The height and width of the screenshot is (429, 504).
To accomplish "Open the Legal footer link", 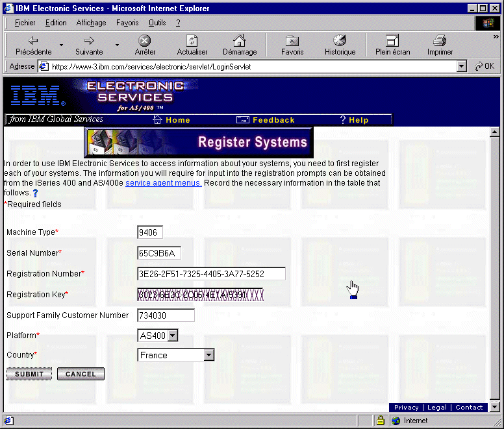I will pos(437,407).
